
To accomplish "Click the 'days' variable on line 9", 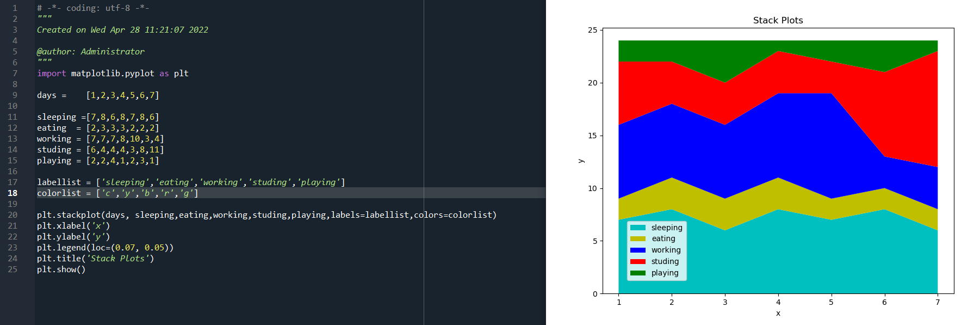I will 46,95.
